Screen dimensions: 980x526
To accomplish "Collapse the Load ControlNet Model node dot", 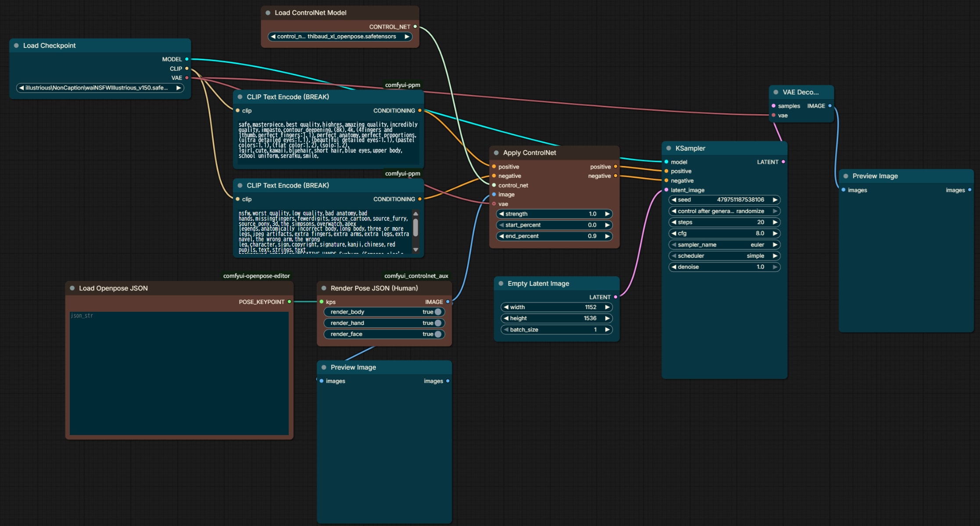I will click(x=268, y=13).
